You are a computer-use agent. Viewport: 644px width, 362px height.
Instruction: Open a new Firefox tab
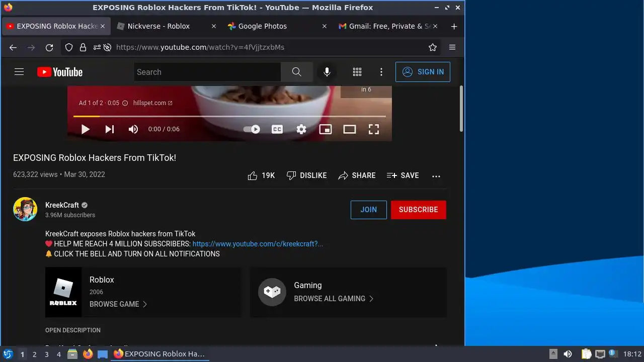pyautogui.click(x=454, y=26)
